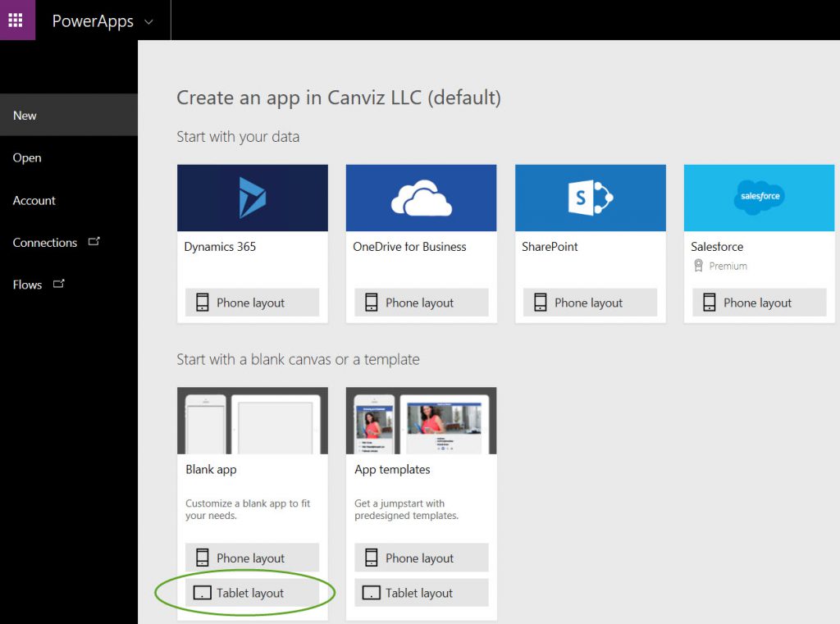
Task: Click the Flows external link icon
Action: click(58, 284)
